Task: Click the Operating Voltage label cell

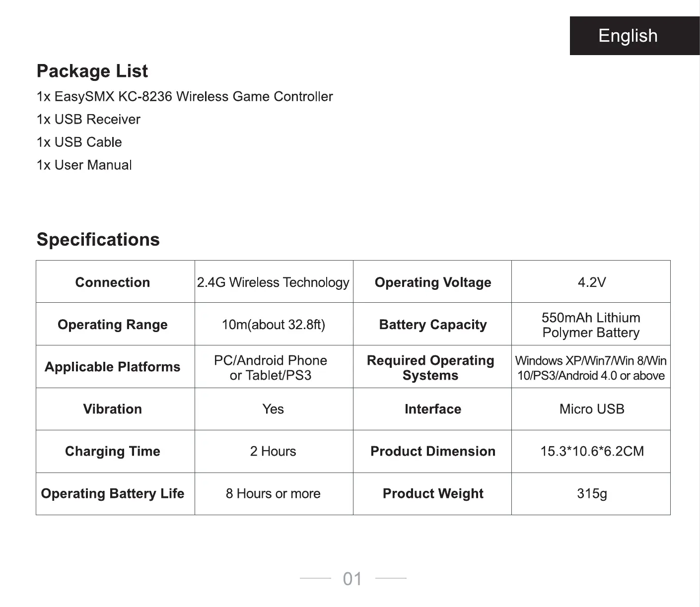Action: coord(433,282)
